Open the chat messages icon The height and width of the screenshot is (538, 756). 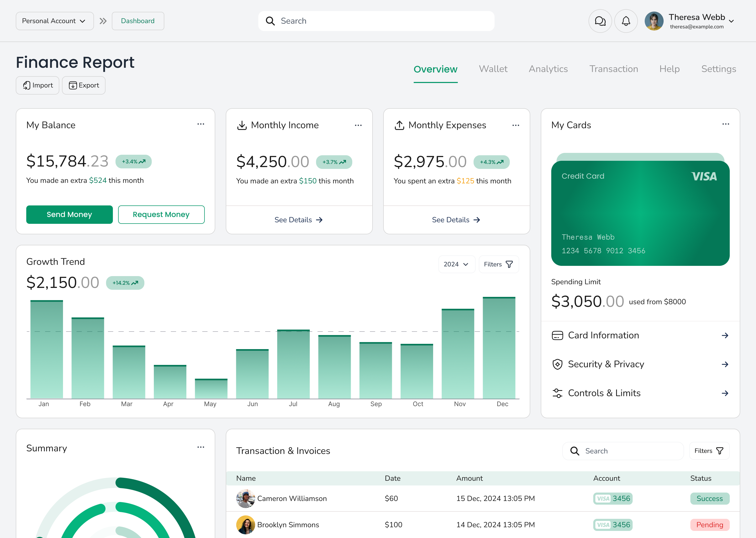600,21
